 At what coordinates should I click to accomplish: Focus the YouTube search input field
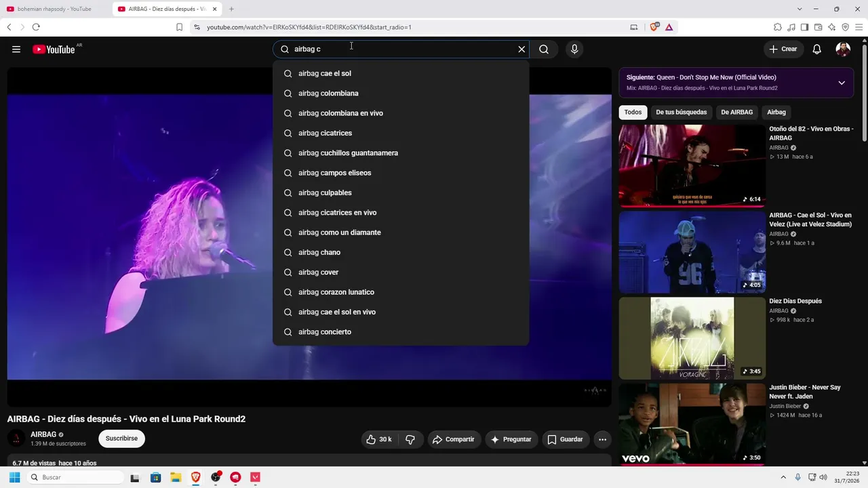click(x=400, y=49)
